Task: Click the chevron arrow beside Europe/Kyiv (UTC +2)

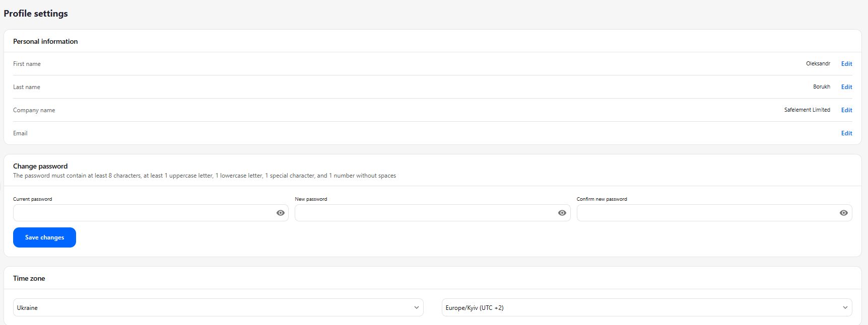Action: coord(845,307)
